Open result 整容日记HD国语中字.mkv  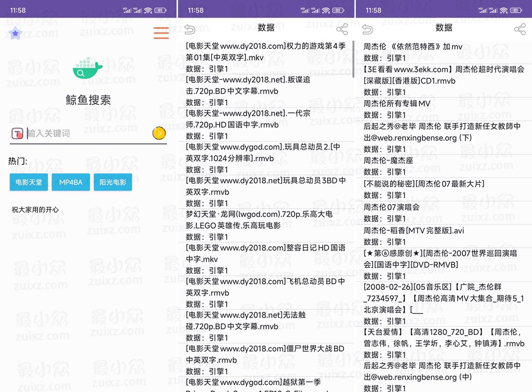point(265,258)
